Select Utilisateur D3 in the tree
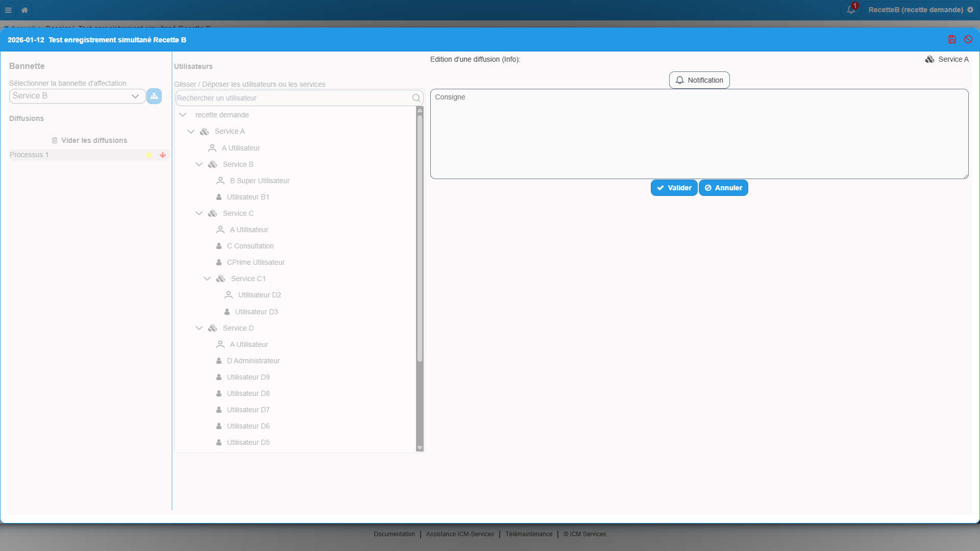This screenshot has width=980, height=551. pyautogui.click(x=256, y=312)
